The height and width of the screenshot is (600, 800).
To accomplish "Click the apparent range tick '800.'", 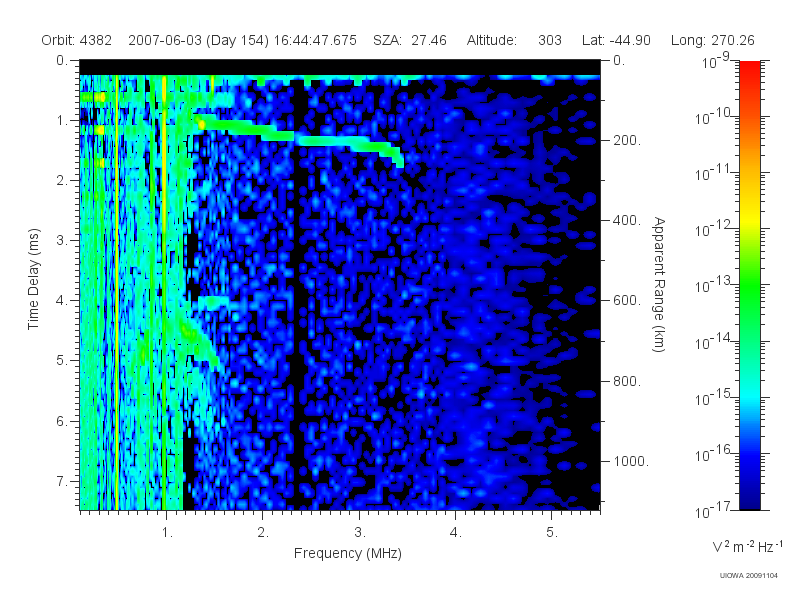I will coord(627,381).
